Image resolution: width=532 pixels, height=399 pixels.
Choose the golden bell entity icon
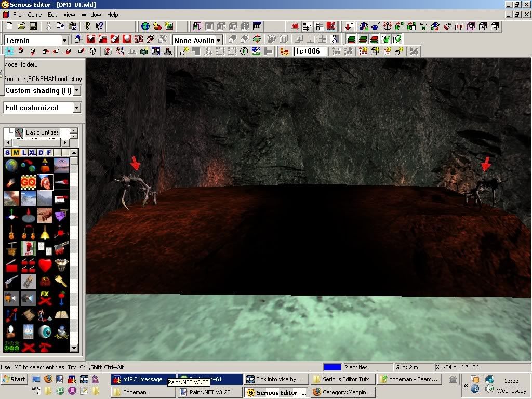tap(45, 232)
